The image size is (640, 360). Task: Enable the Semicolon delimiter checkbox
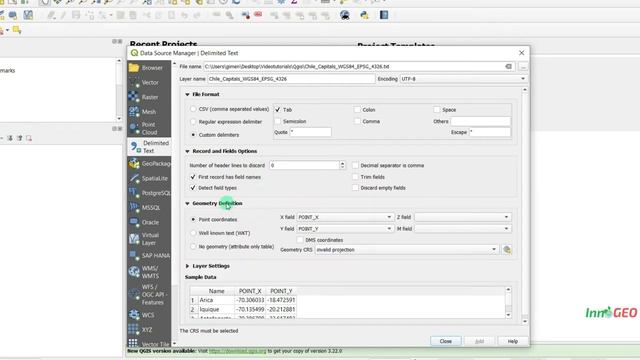tap(278, 121)
